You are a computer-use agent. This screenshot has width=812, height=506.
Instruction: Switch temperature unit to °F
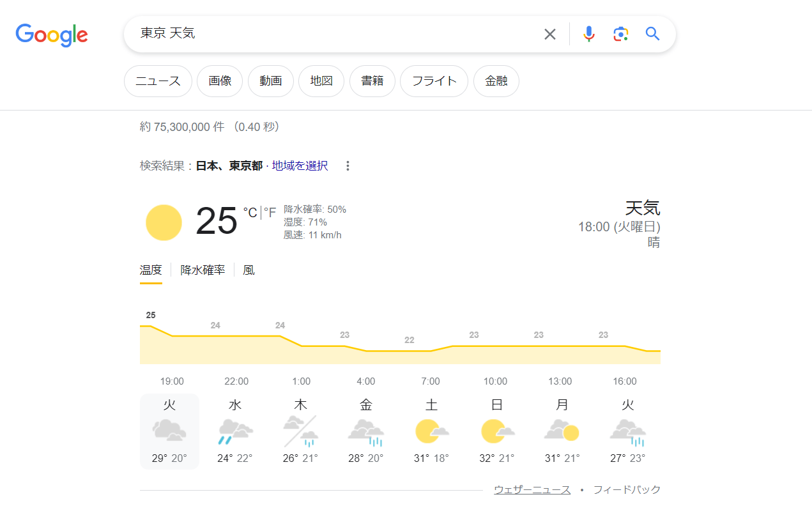(x=270, y=213)
